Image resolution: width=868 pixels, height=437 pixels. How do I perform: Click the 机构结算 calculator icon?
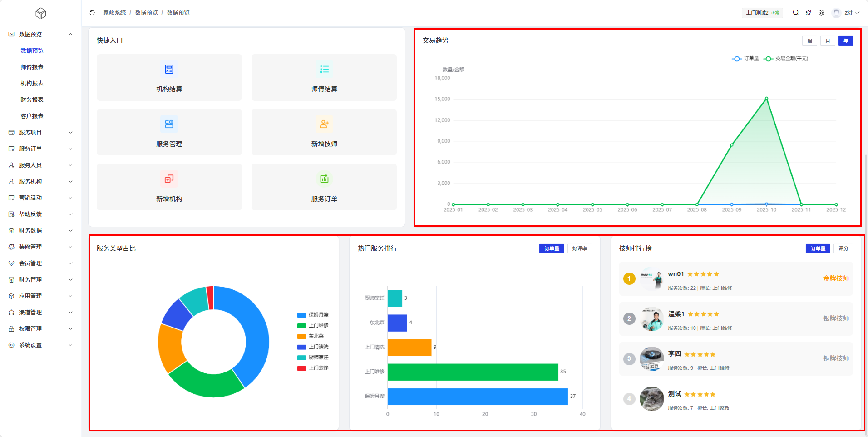(169, 69)
